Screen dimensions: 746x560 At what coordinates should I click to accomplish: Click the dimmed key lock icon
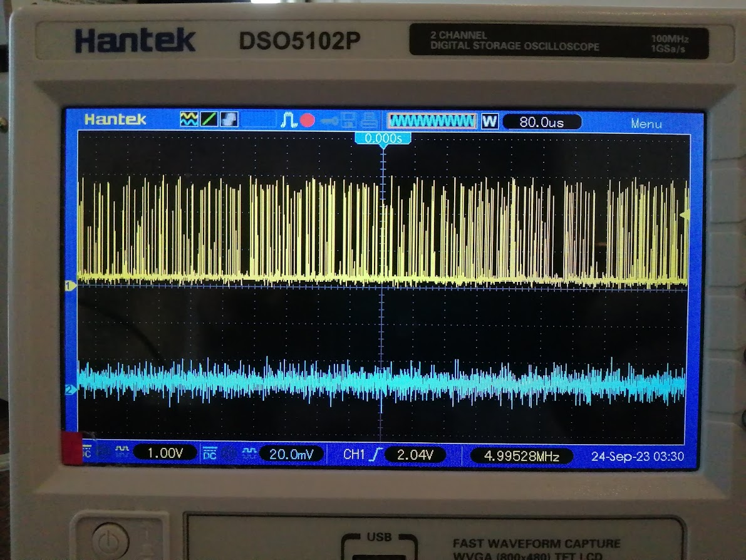329,122
